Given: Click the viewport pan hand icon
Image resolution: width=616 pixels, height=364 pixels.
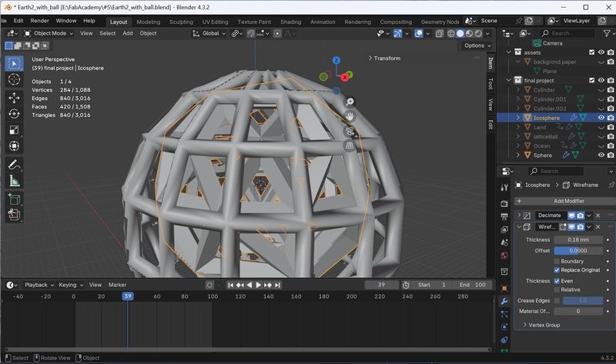Looking at the screenshot, I should 350,116.
